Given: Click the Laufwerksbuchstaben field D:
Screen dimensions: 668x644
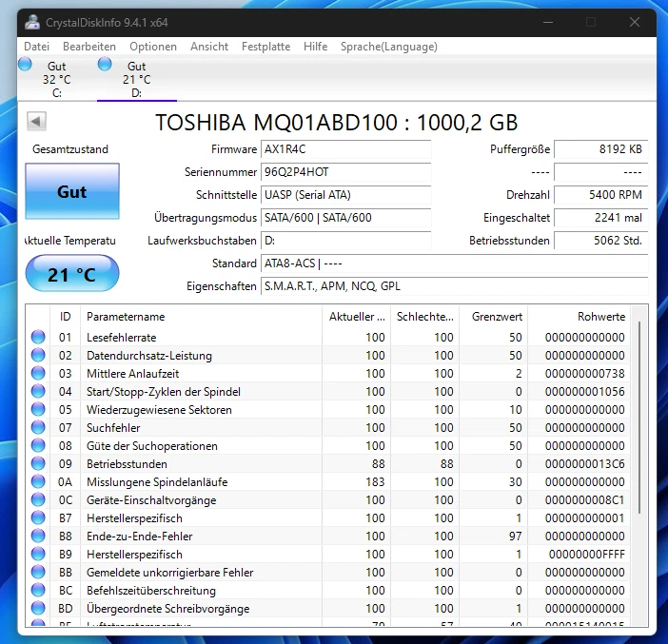Looking at the screenshot, I should (x=346, y=241).
